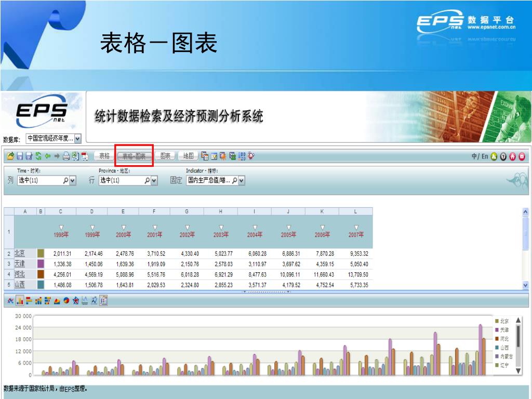Image resolution: width=532 pixels, height=399 pixels.
Task: Select the stacked horizontal bar chart icon
Action: tap(47, 300)
